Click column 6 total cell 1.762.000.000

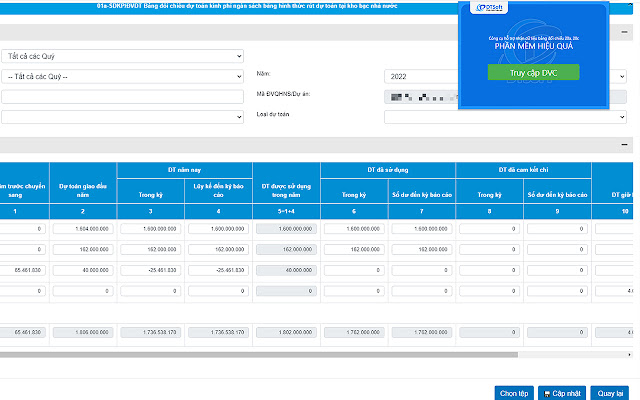click(354, 332)
